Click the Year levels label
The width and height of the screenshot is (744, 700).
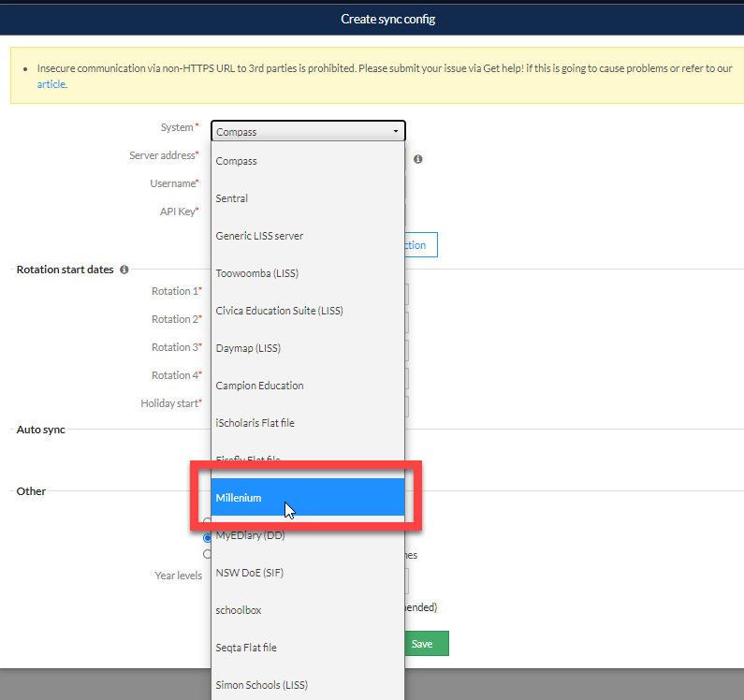point(179,576)
